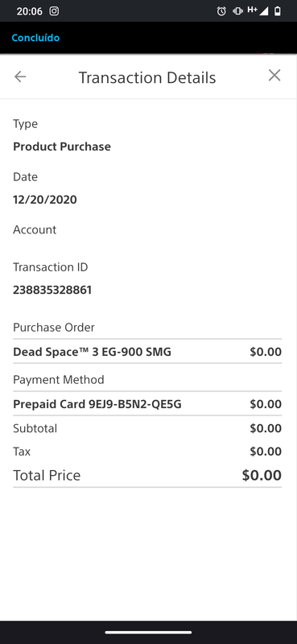This screenshot has width=297, height=644.
Task: Tap the battery status icon
Action: click(x=278, y=11)
